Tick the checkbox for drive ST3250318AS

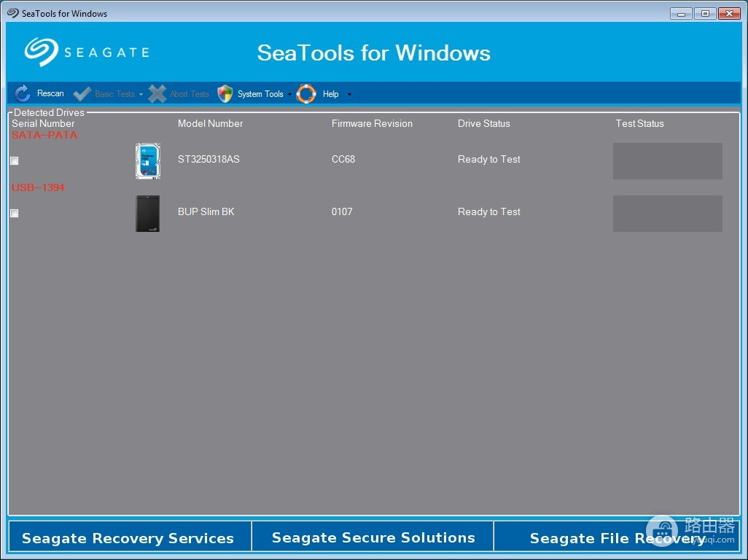[15, 160]
